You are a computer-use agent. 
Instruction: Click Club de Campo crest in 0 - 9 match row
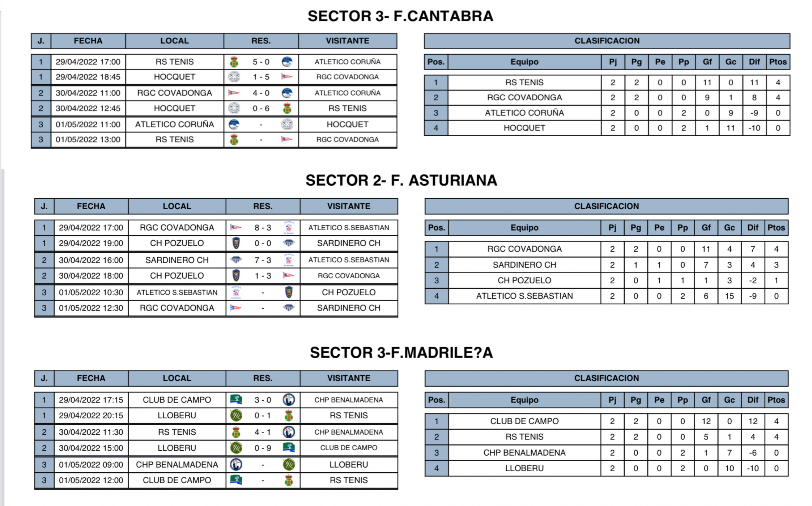(289, 448)
